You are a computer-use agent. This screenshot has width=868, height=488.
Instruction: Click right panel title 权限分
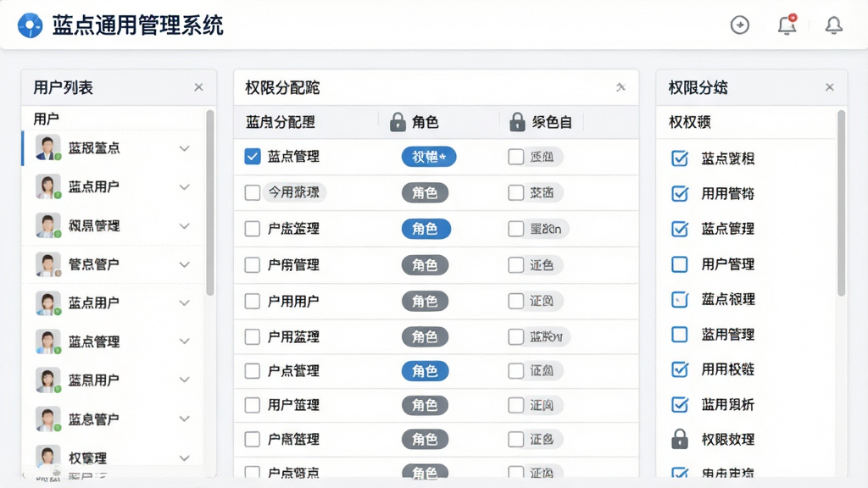point(698,87)
